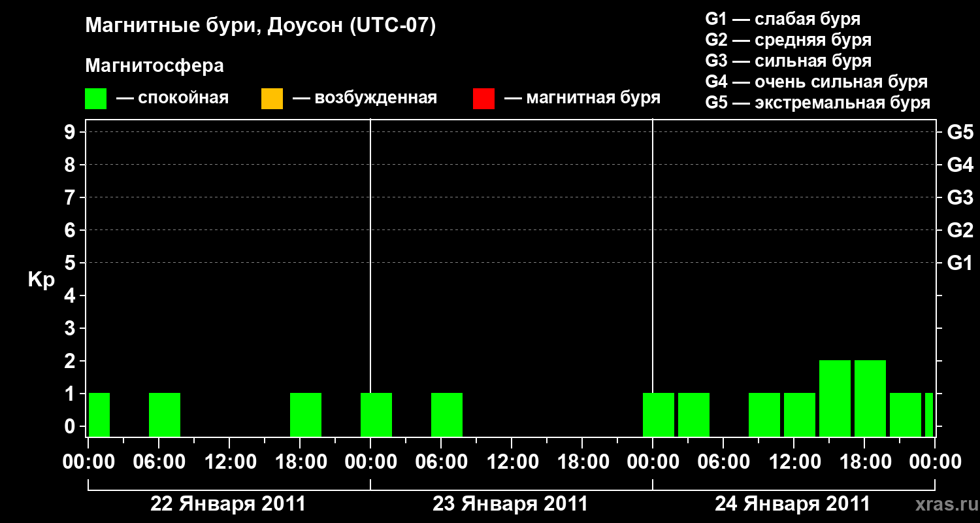This screenshot has width=980, height=523.
Task: Click the 'Kp' axis label
Action: click(41, 280)
